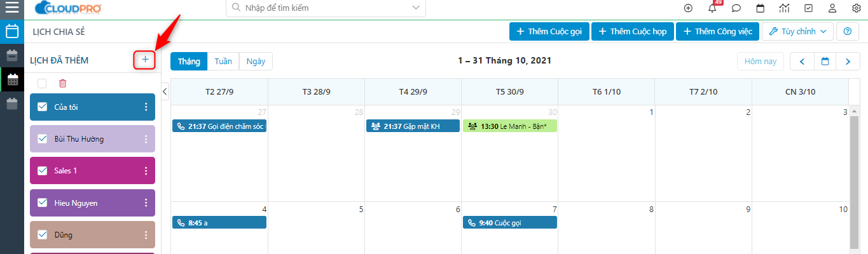Screen dimensions: 868x254
Task: Switch to the "Ngày" view tab
Action: 256,62
